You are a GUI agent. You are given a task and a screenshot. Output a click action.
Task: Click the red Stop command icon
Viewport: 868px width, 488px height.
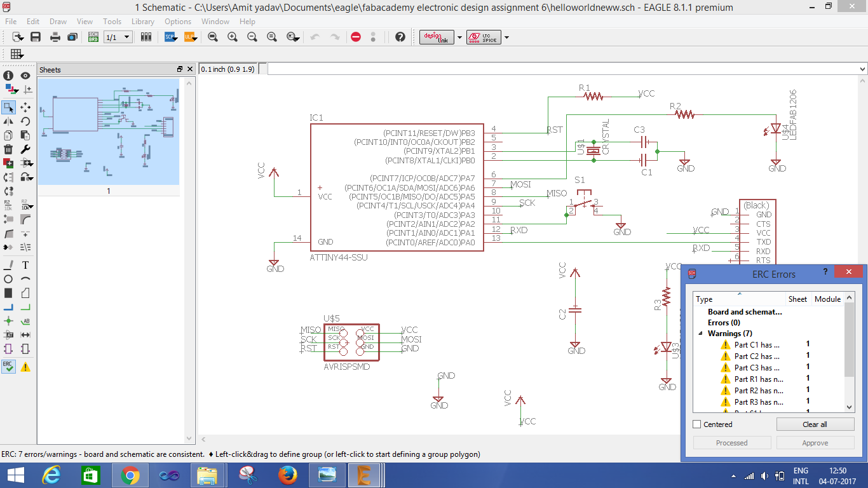point(356,37)
